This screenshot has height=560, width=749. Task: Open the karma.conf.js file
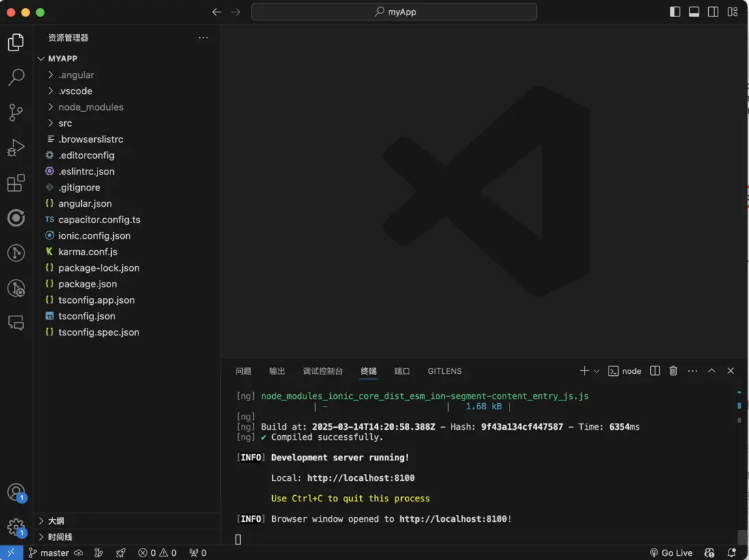pyautogui.click(x=128, y=252)
